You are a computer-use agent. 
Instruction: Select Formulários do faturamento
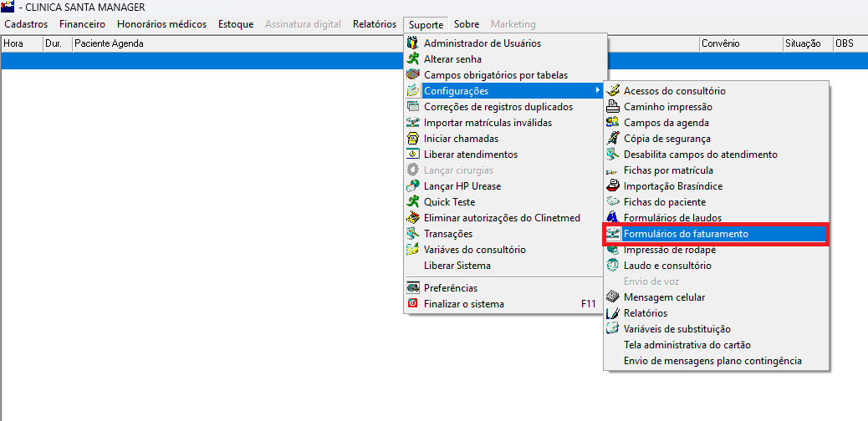point(686,234)
